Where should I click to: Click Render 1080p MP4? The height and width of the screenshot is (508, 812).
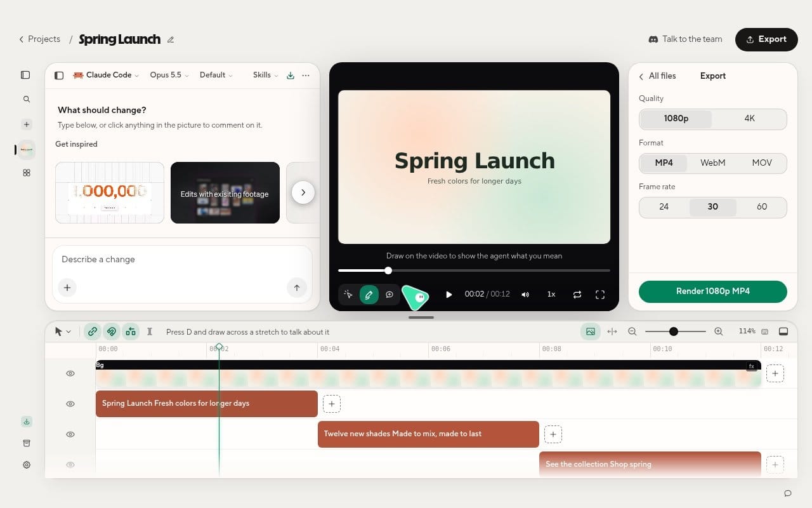[713, 291]
